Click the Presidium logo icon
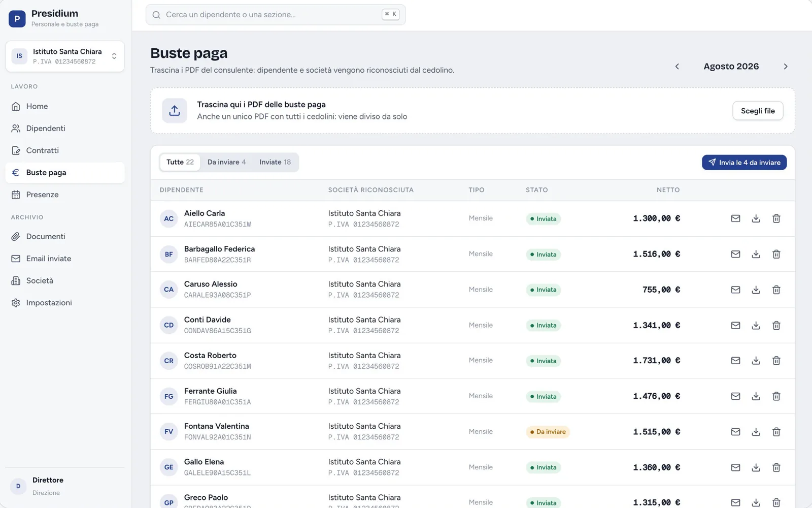 pos(17,18)
